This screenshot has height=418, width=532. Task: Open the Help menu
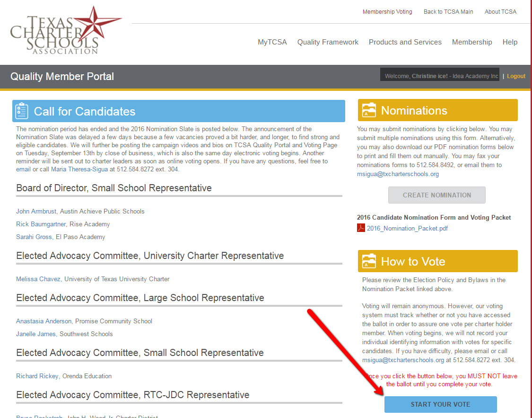coord(510,42)
